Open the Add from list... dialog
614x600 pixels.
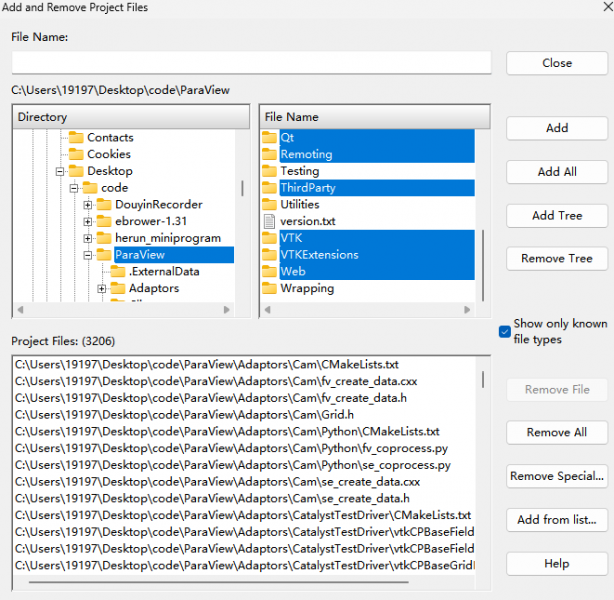557,520
